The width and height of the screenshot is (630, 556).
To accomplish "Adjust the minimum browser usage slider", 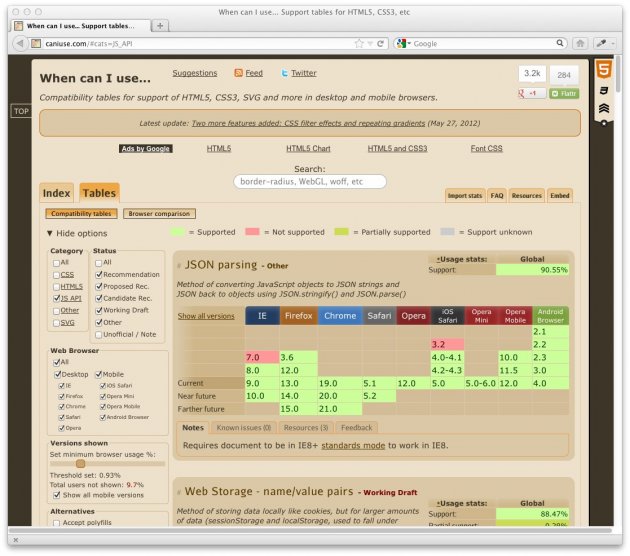I will (x=81, y=464).
